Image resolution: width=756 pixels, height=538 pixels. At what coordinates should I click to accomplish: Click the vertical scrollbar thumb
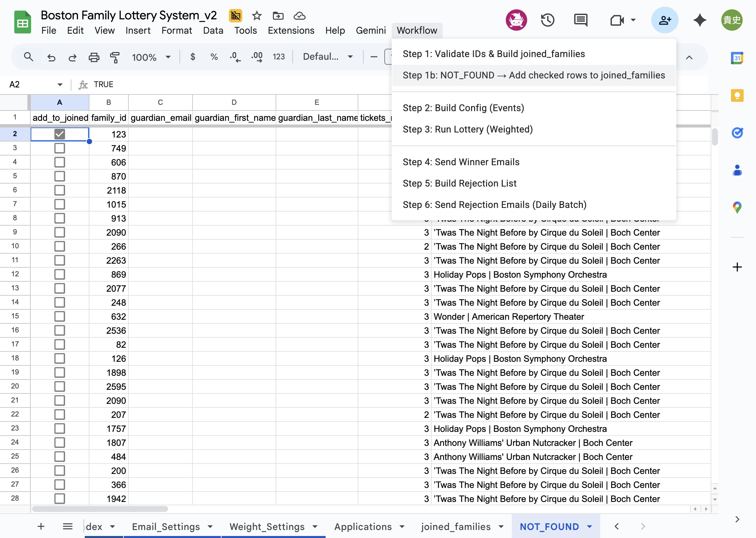(x=715, y=137)
